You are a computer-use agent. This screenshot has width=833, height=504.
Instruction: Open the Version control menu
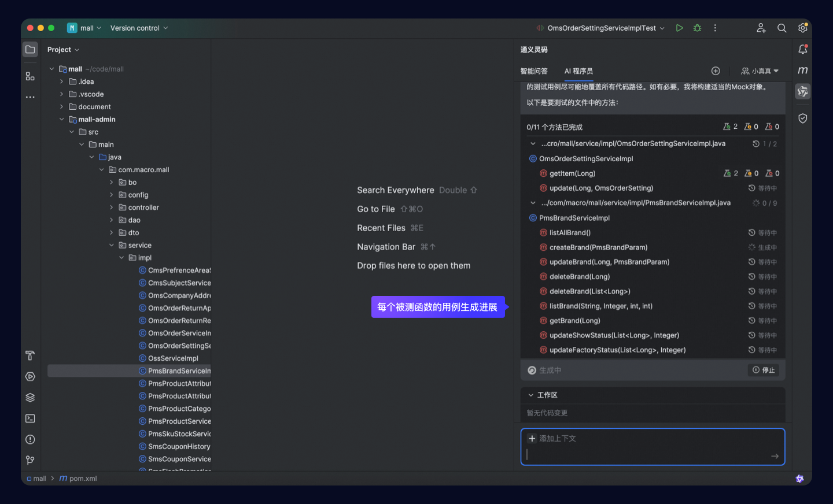(139, 27)
